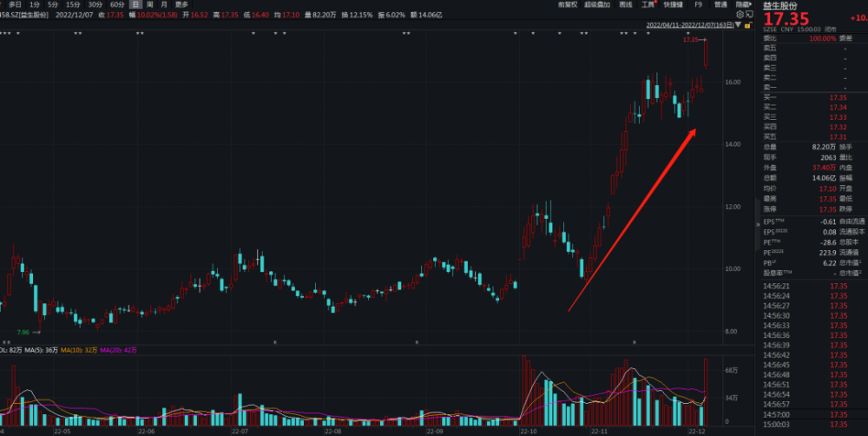Open the 画线 drawing tools
The image size is (868, 436).
pyautogui.click(x=626, y=4)
